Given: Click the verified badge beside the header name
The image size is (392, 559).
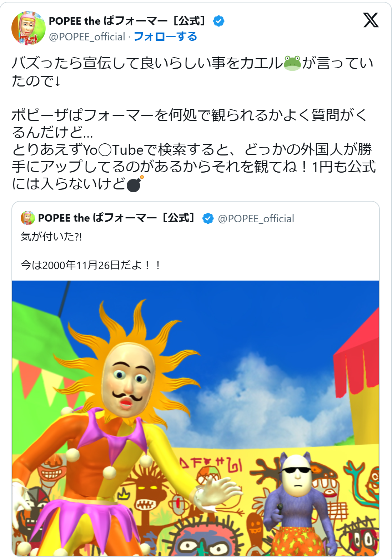Looking at the screenshot, I should click(218, 21).
